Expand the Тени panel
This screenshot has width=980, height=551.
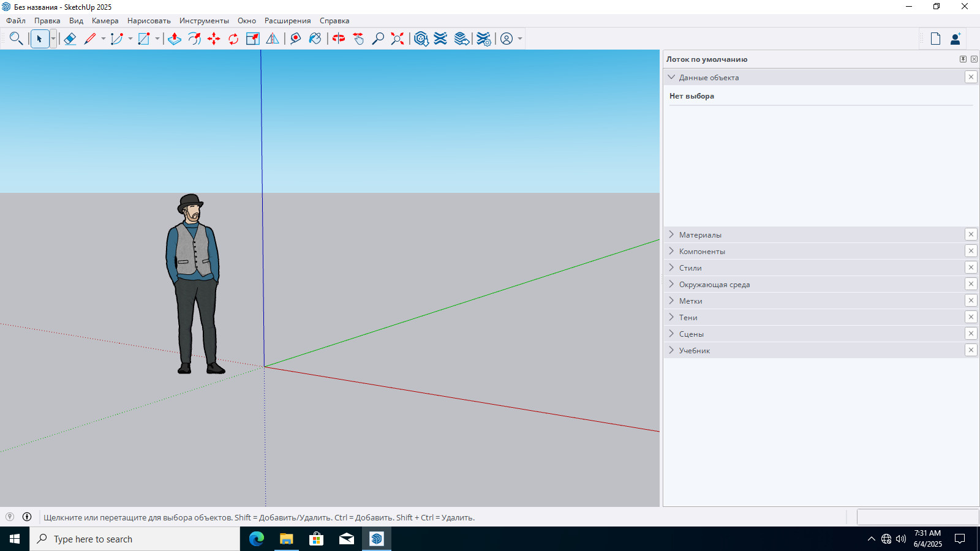(671, 317)
